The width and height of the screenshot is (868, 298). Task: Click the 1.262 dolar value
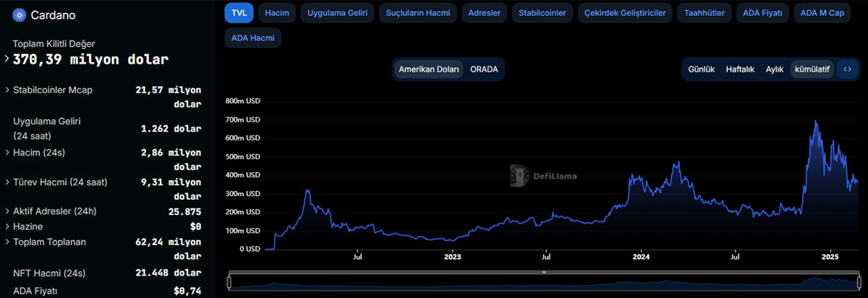pos(171,129)
